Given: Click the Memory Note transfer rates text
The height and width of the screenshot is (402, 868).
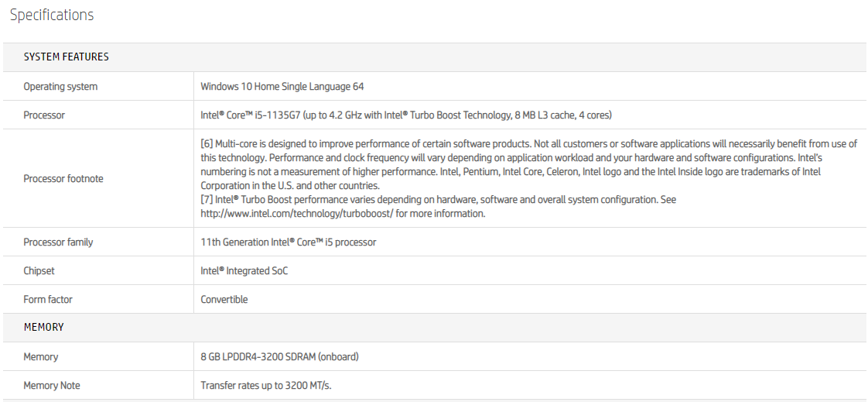Looking at the screenshot, I should (x=265, y=386).
